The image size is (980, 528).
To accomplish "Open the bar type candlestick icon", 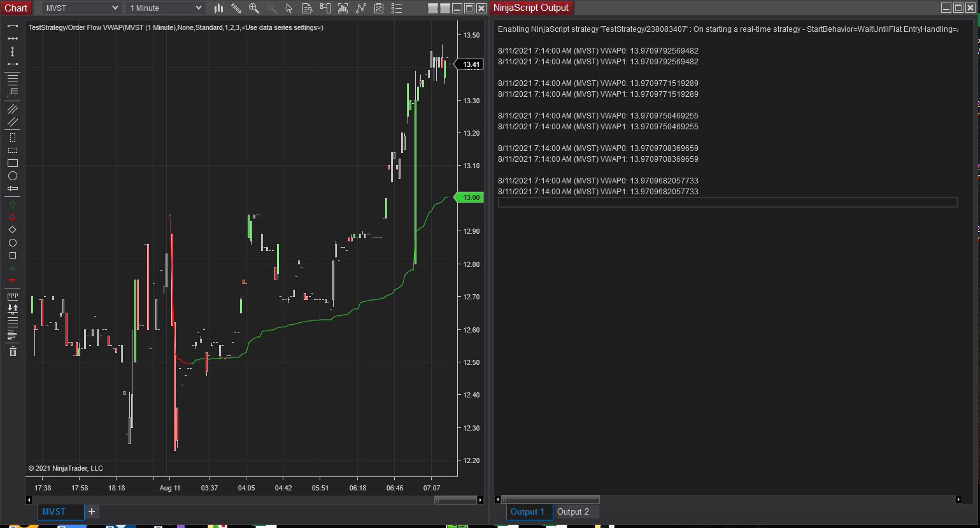I will (218, 8).
